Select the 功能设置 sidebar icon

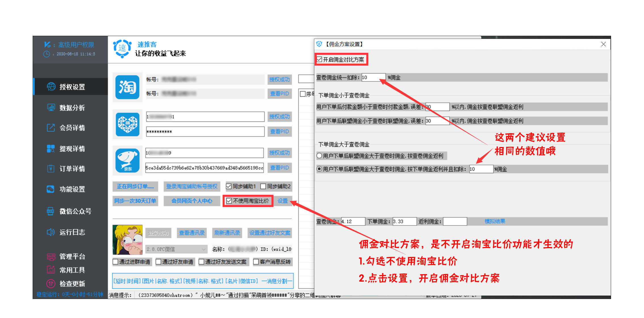(x=51, y=189)
